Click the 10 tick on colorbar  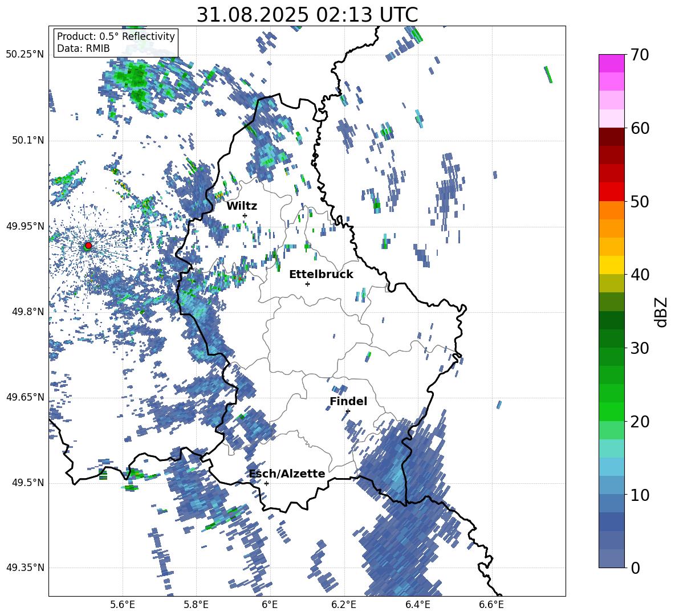[640, 495]
